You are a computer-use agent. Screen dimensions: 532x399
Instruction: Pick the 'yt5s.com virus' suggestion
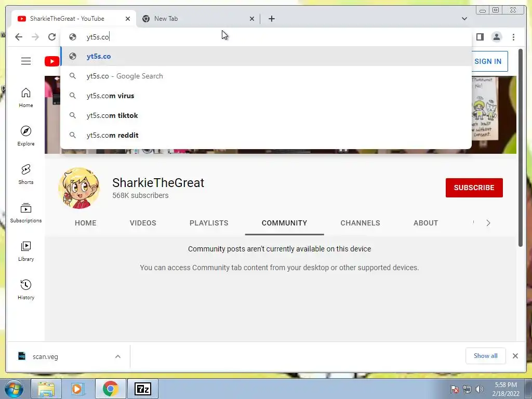click(x=265, y=96)
